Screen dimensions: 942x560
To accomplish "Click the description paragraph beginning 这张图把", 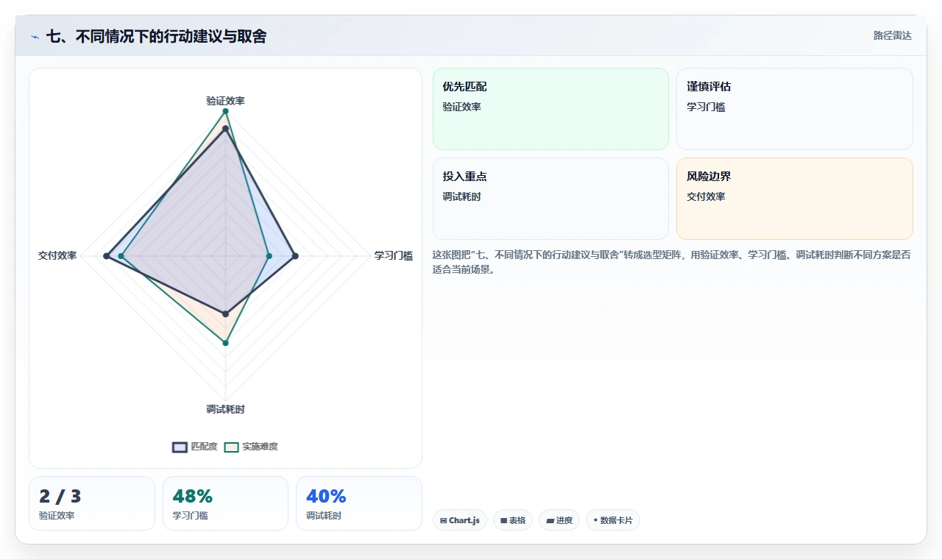I will pos(672,262).
